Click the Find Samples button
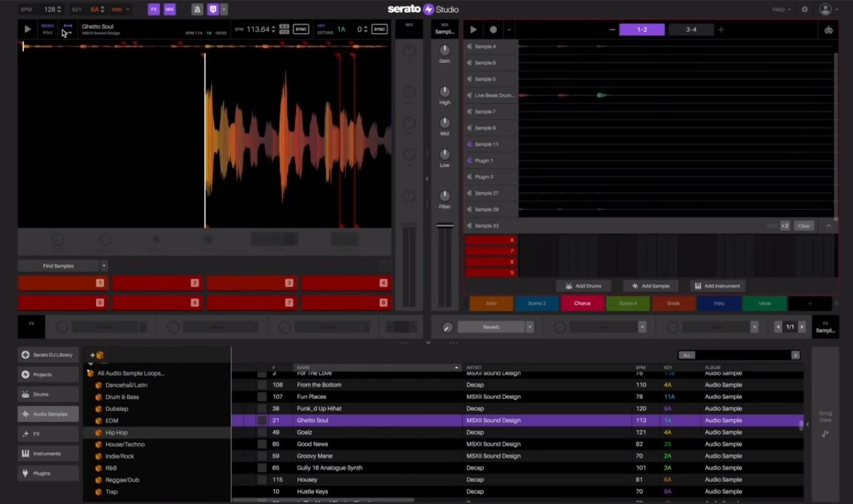 click(58, 265)
